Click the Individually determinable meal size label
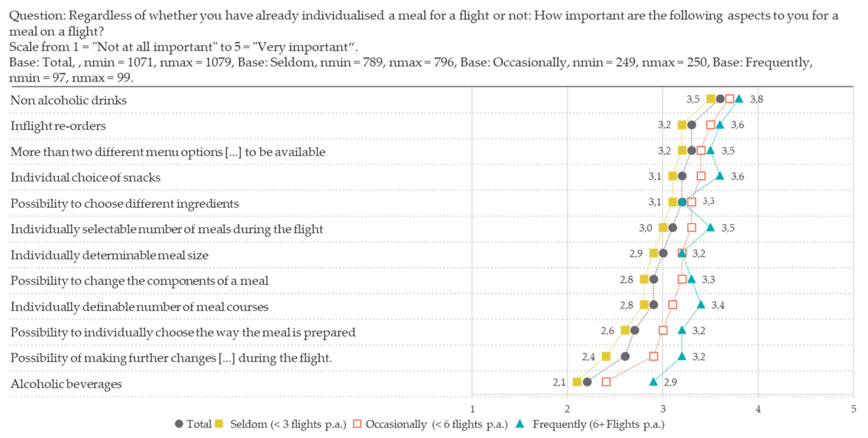Screen dimensions: 868x438 (x=109, y=255)
